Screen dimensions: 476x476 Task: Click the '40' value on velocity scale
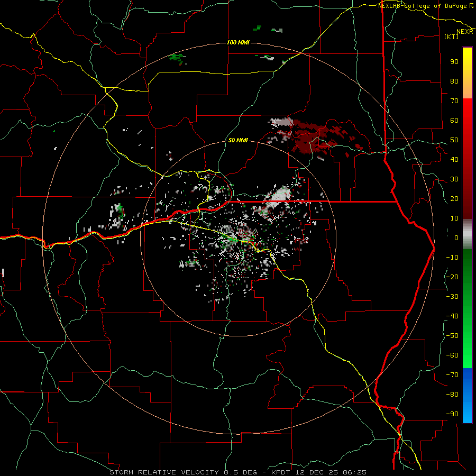point(454,159)
